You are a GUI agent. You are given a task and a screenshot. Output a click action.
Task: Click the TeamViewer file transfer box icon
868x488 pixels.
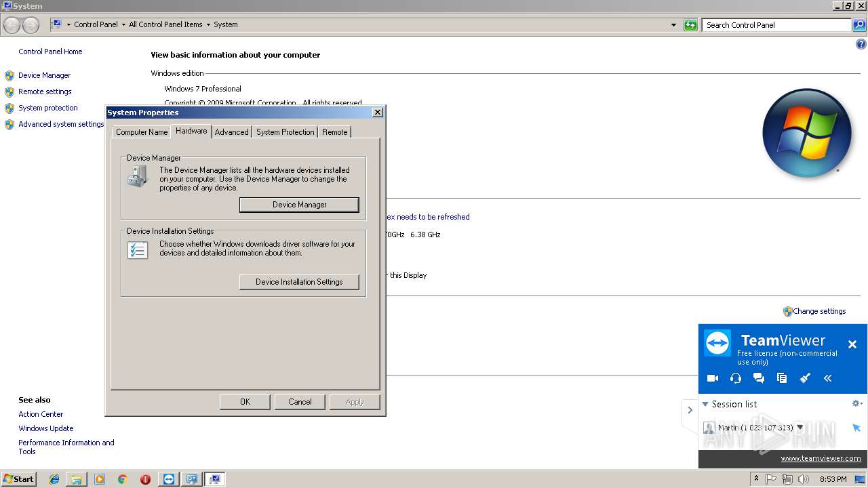(782, 378)
